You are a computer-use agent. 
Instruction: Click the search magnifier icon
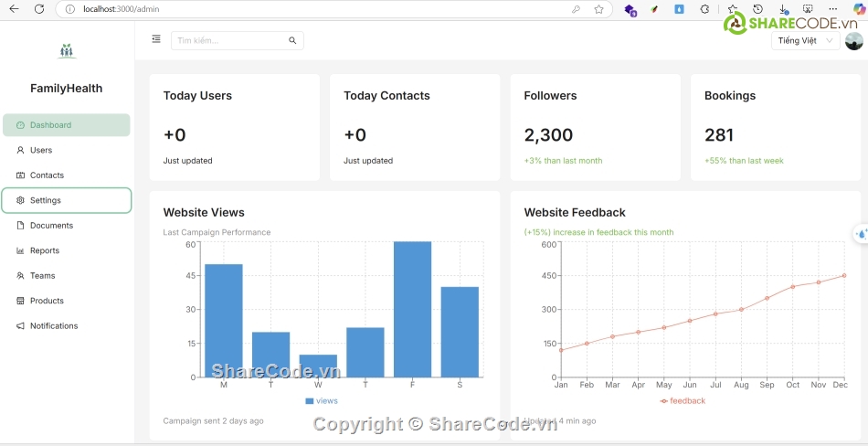tap(292, 40)
